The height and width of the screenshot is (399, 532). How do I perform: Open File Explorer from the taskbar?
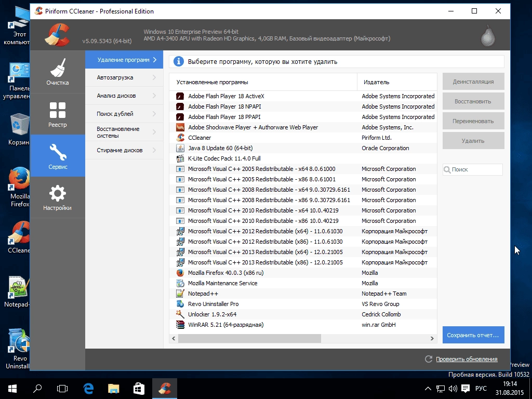pos(114,389)
